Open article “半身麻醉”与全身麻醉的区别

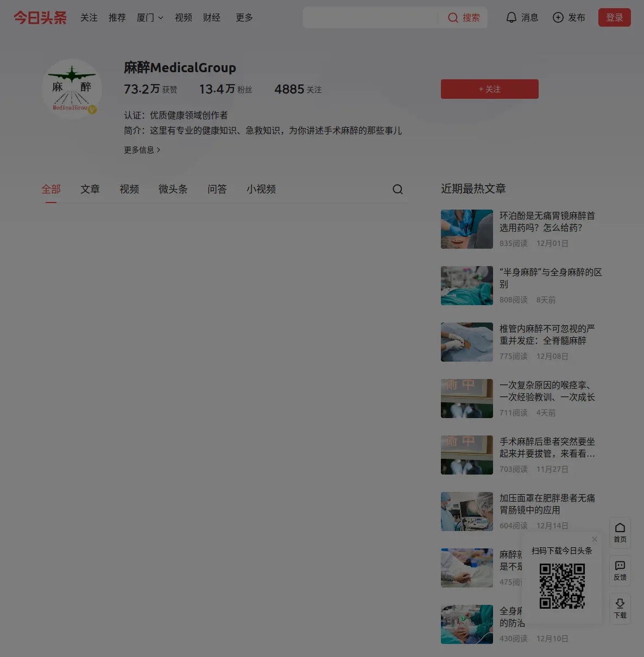click(x=551, y=278)
